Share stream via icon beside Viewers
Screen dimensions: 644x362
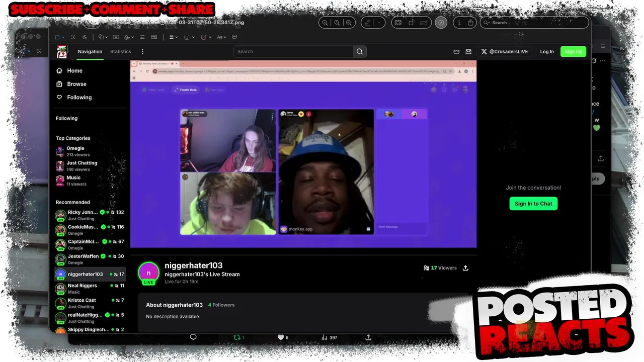pyautogui.click(x=465, y=268)
